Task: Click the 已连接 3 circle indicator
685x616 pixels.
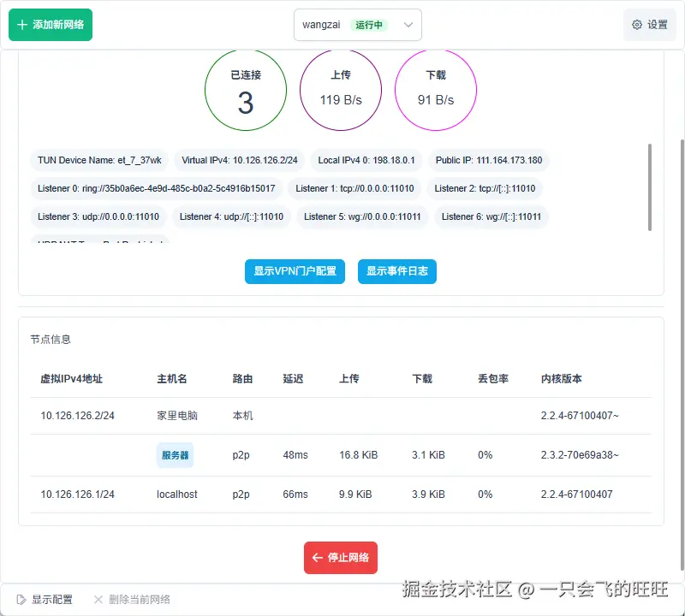Action: 246,90
